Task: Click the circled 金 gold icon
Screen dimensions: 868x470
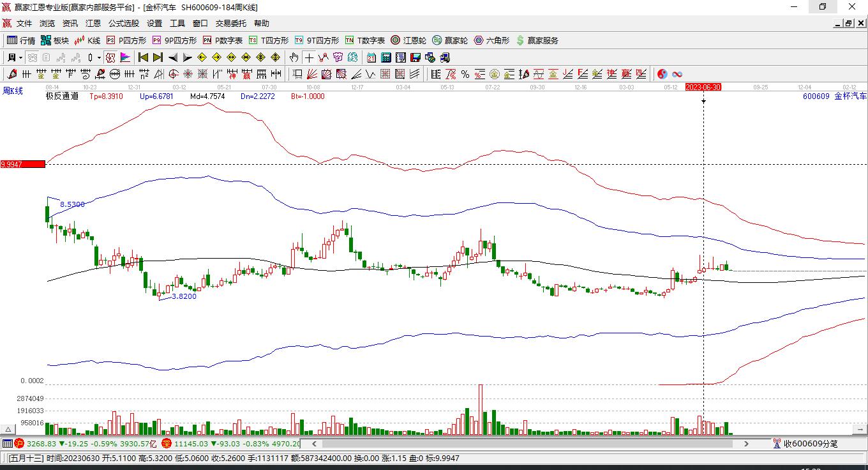Action: coord(495,74)
